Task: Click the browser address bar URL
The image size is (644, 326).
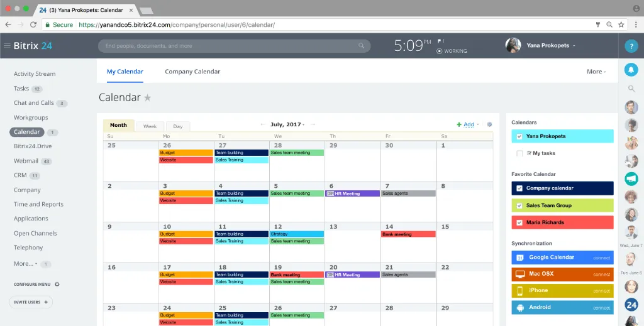Action: coord(177,24)
